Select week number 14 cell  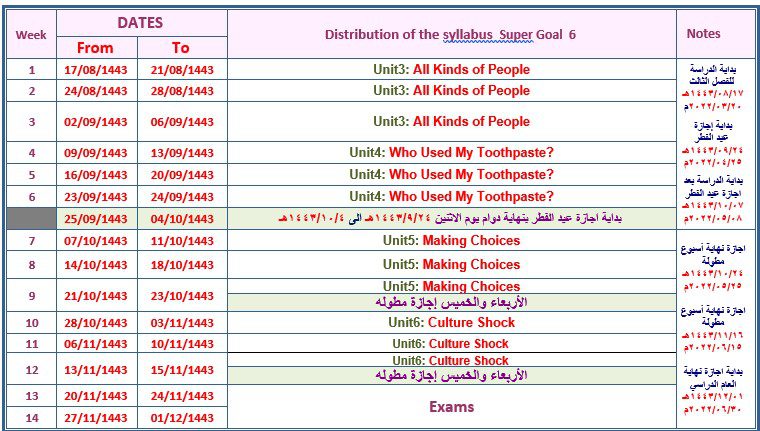pyautogui.click(x=32, y=418)
